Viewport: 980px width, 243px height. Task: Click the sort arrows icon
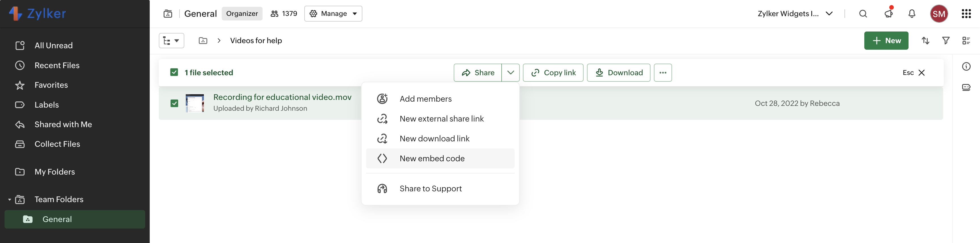pyautogui.click(x=925, y=41)
